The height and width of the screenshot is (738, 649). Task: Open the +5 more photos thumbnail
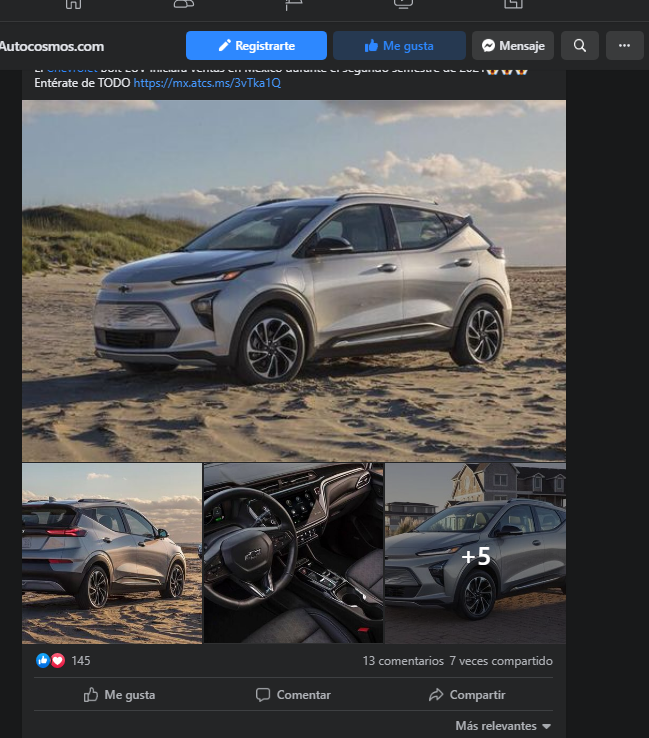pyautogui.click(x=475, y=553)
